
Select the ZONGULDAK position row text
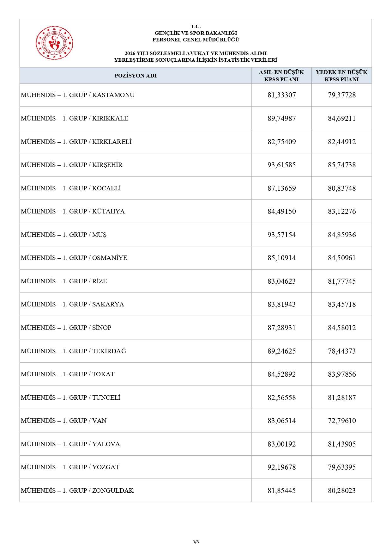(x=77, y=490)
